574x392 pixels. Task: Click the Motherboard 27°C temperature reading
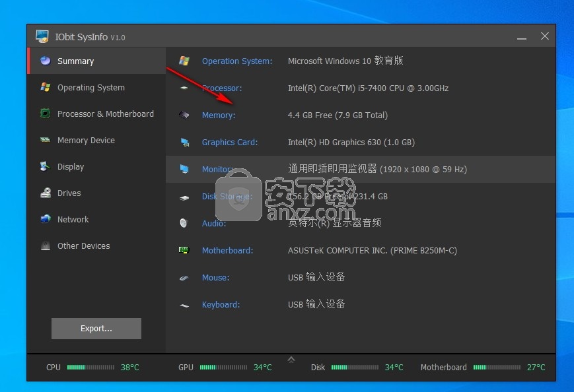point(536,367)
